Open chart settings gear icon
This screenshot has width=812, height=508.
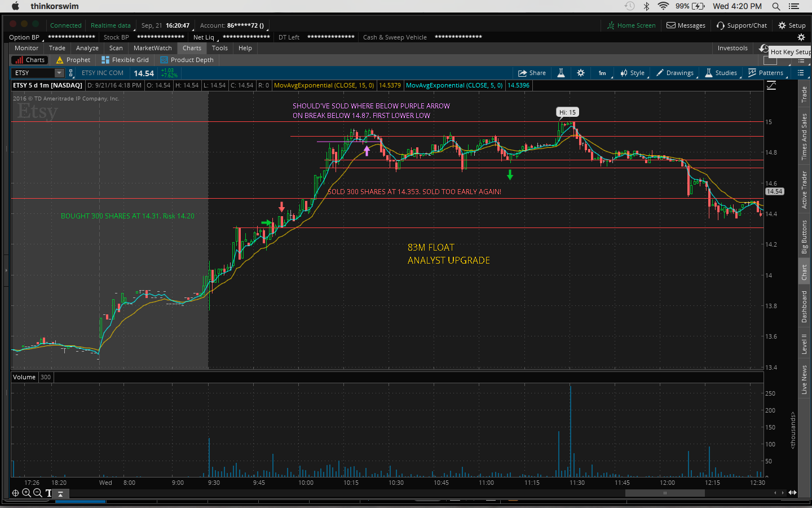tap(581, 73)
